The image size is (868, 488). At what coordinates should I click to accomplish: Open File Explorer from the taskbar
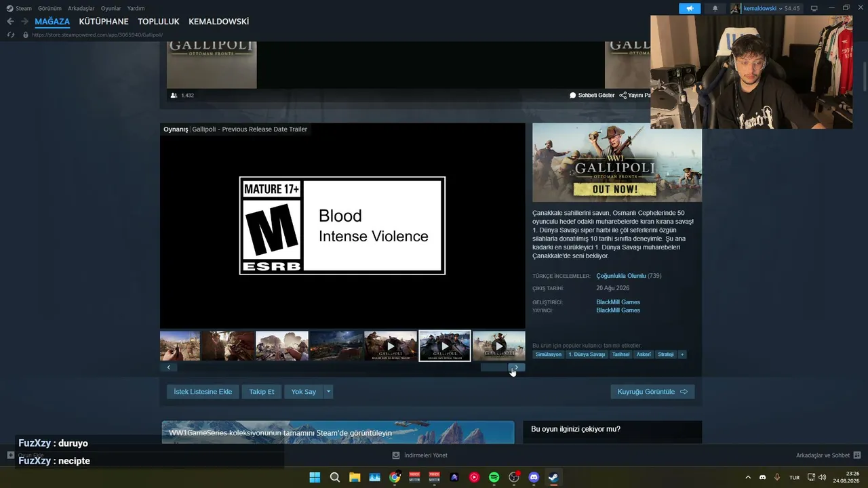(355, 477)
